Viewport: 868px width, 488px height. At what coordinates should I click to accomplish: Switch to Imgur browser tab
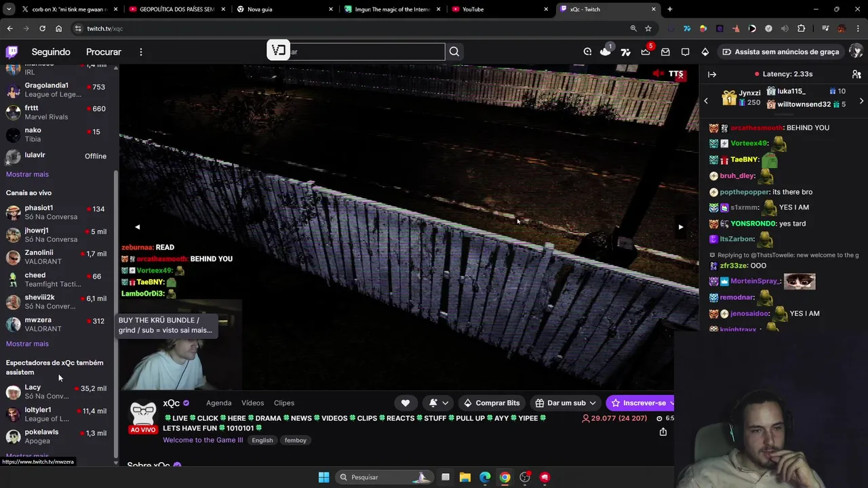(x=393, y=9)
